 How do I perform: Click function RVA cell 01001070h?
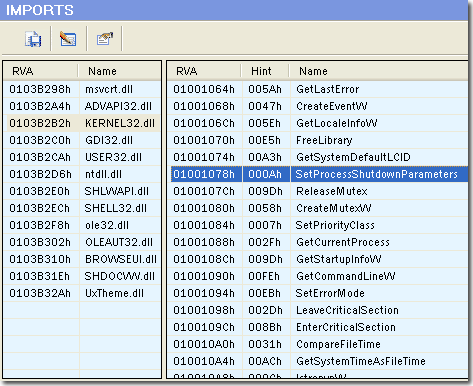[204, 140]
